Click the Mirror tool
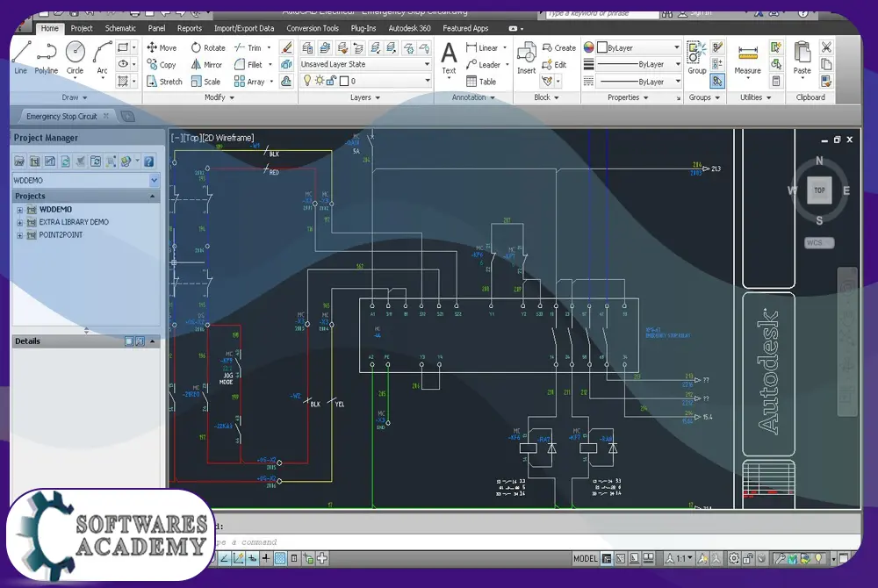The height and width of the screenshot is (588, 878). pyautogui.click(x=206, y=65)
